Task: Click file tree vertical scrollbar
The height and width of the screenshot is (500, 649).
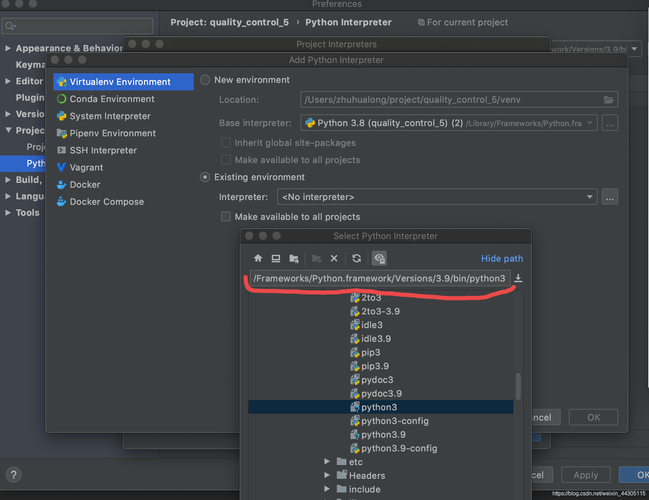Action: [518, 386]
